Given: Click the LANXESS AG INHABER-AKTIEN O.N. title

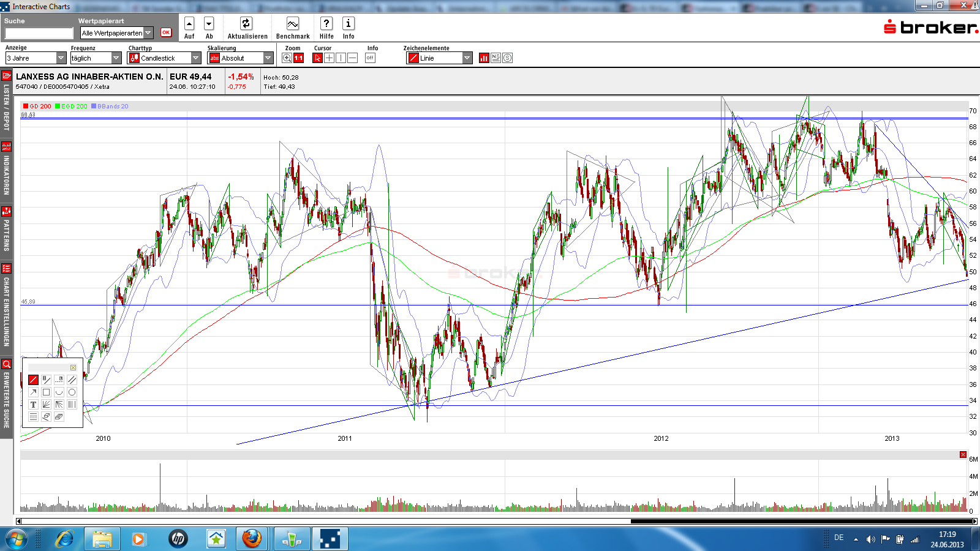Looking at the screenshot, I should (89, 77).
